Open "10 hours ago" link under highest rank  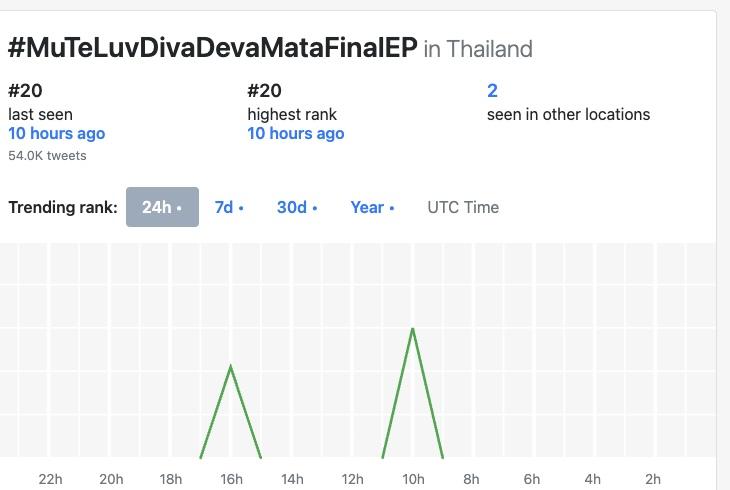pyautogui.click(x=296, y=134)
